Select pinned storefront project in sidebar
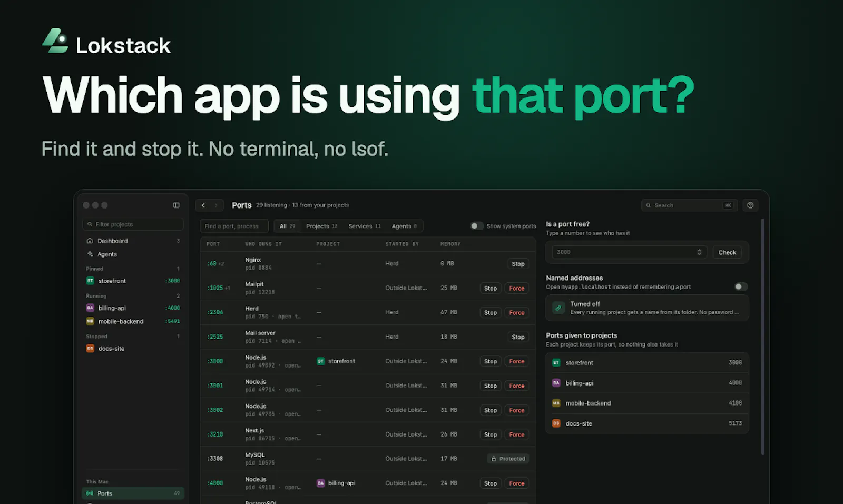Viewport: 843px width, 504px height. [133, 281]
